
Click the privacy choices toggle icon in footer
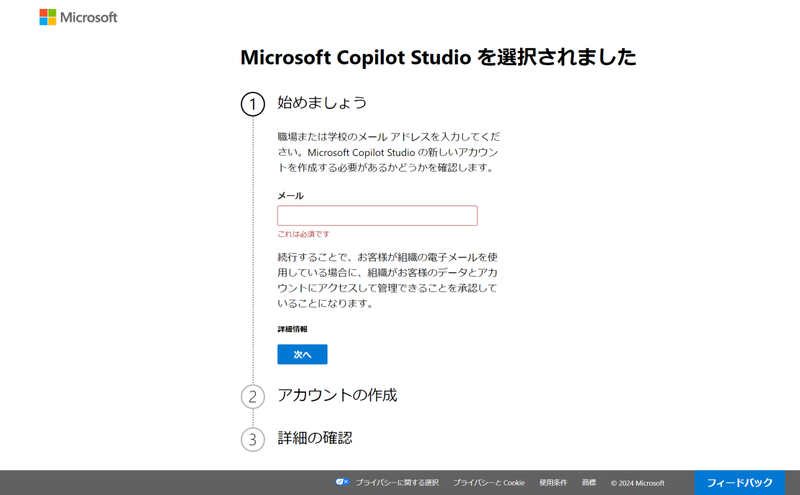pos(342,482)
